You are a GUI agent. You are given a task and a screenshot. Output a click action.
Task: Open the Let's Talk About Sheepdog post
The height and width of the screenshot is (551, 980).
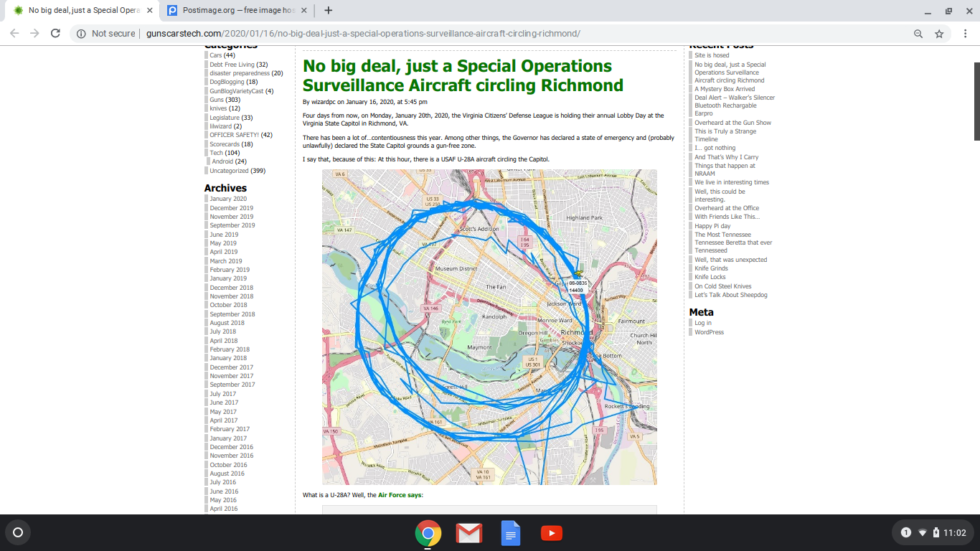(730, 295)
